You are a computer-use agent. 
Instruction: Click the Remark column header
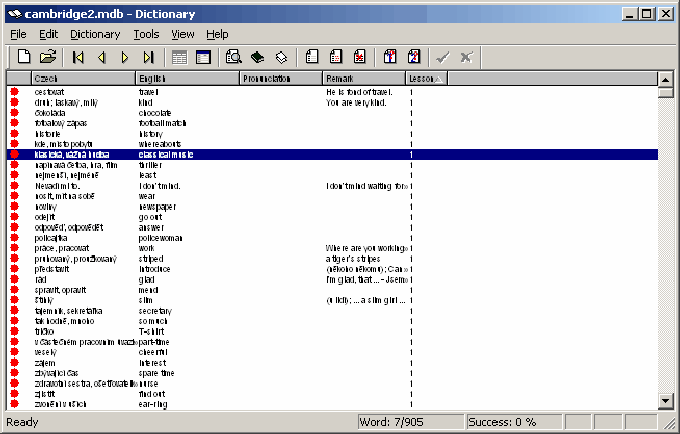pyautogui.click(x=363, y=78)
